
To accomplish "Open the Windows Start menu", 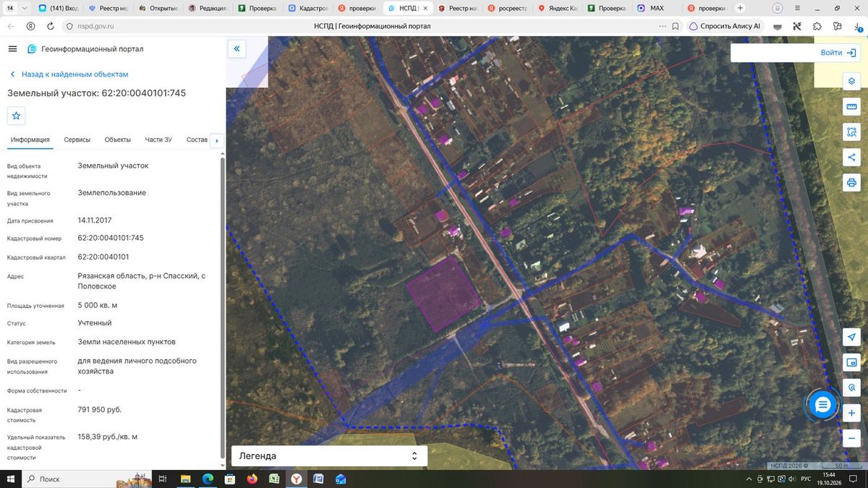I will (x=11, y=479).
